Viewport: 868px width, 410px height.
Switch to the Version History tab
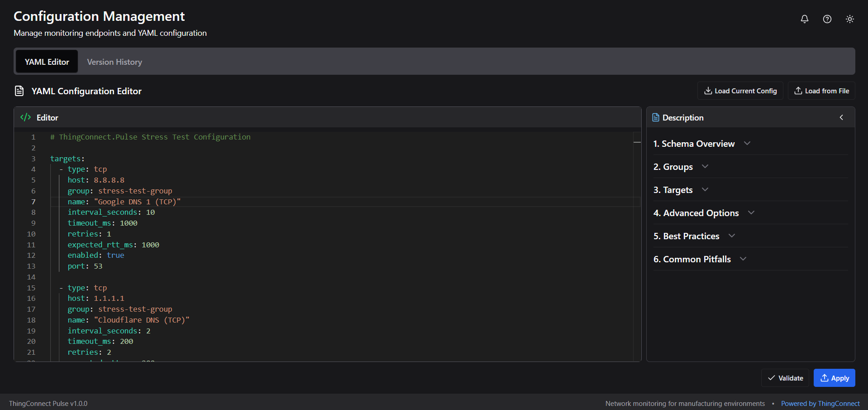tap(114, 62)
